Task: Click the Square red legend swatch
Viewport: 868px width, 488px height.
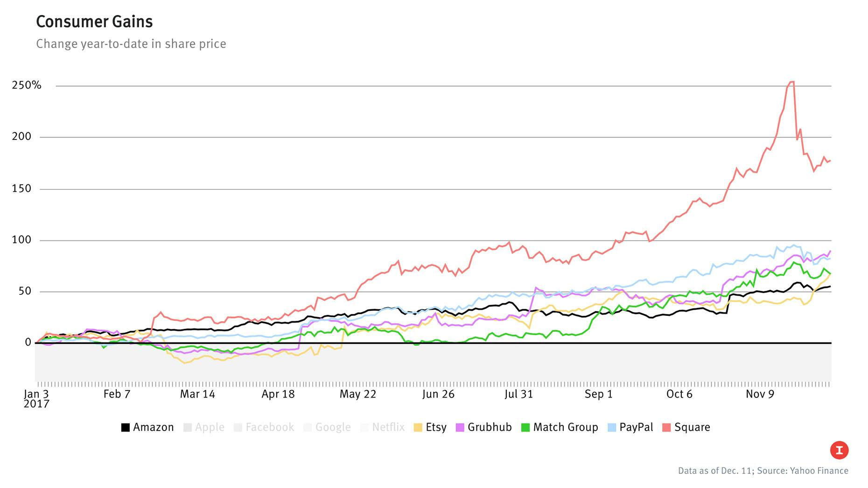Action: [666, 427]
